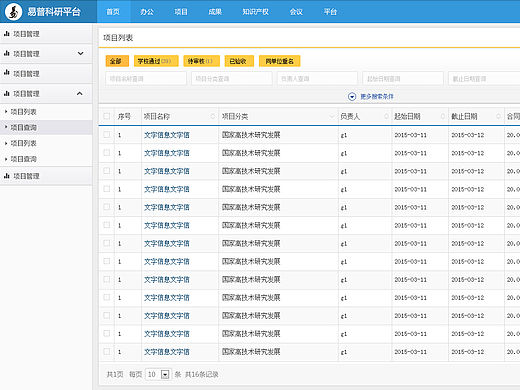Open the 项目分类 column header dropdown arrow
Image resolution: width=520 pixels, height=390 pixels.
tap(332, 116)
